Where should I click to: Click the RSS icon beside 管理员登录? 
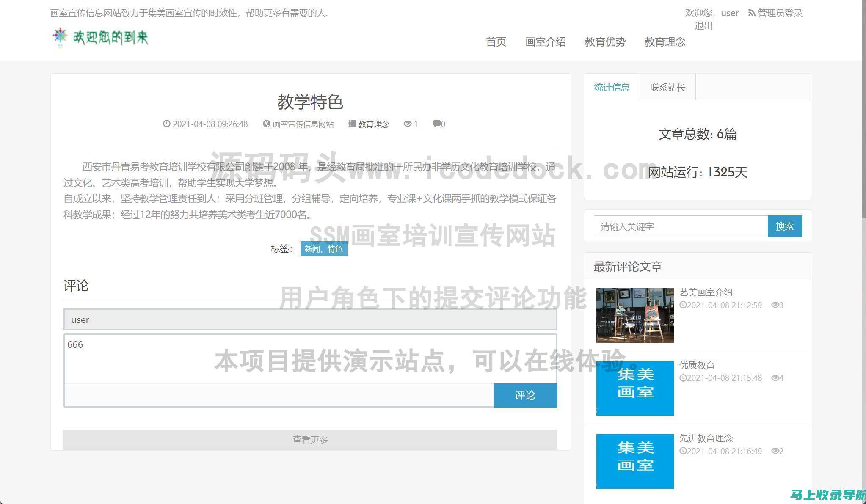pos(752,13)
